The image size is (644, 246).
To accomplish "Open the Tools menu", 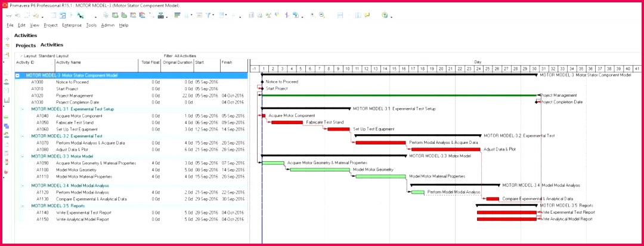I will [x=91, y=25].
